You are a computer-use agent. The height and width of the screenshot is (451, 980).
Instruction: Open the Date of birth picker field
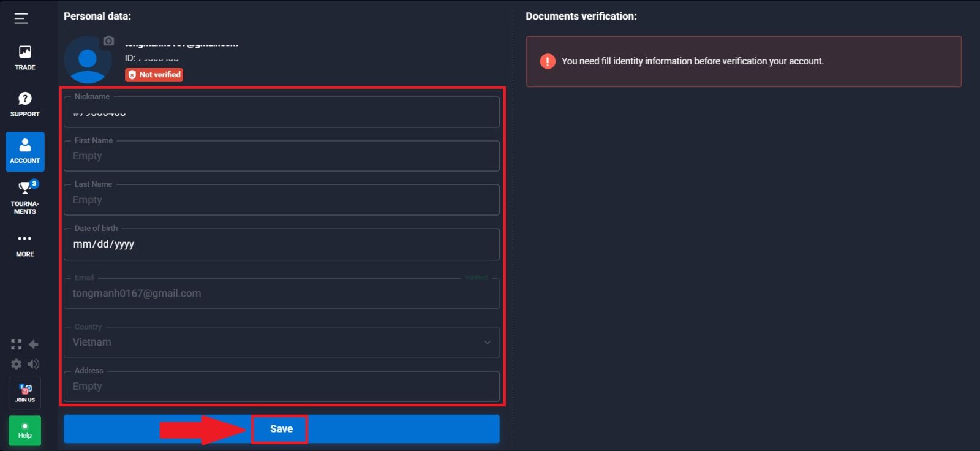tap(281, 244)
